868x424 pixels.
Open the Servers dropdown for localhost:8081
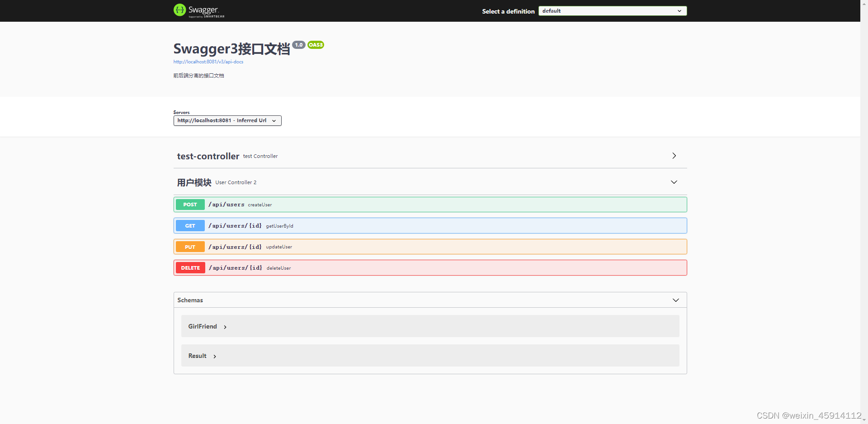(x=227, y=120)
